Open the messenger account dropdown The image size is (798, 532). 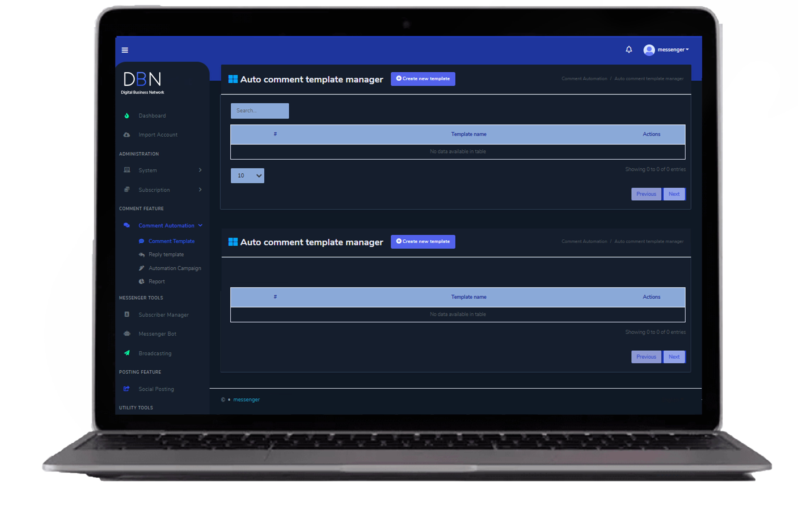click(673, 49)
